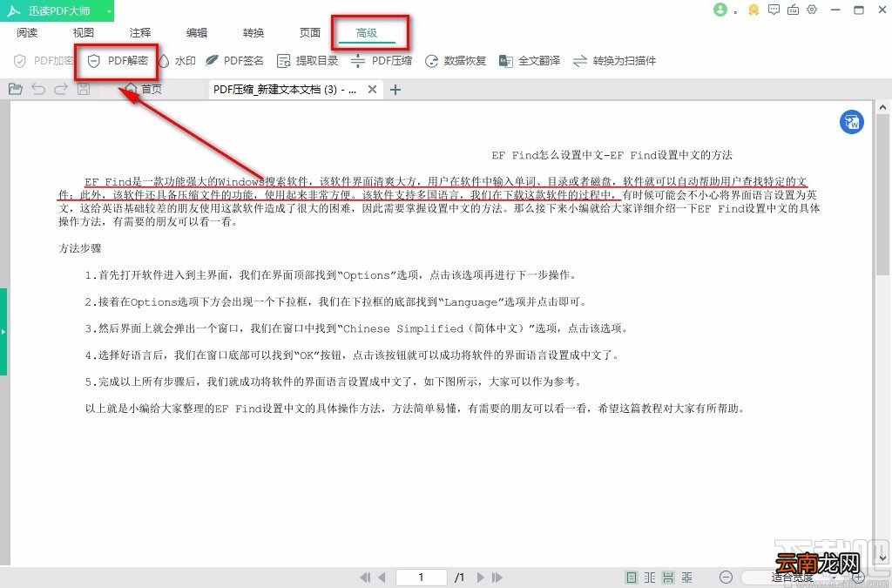Image resolution: width=892 pixels, height=588 pixels.
Task: Click the closing paragraph 以上就是小编
Action: pyautogui.click(x=416, y=409)
